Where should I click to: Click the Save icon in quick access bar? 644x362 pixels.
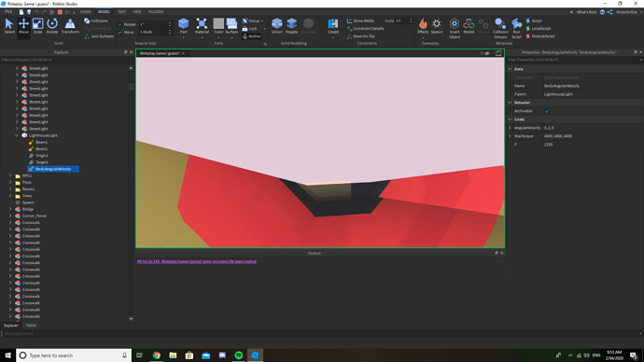[29, 12]
